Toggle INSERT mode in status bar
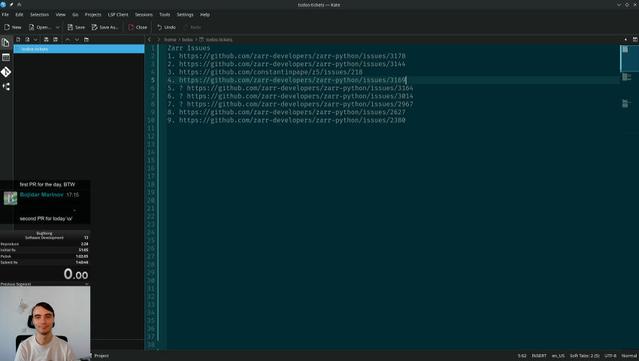Screen dimensions: 639x361 click(539, 356)
